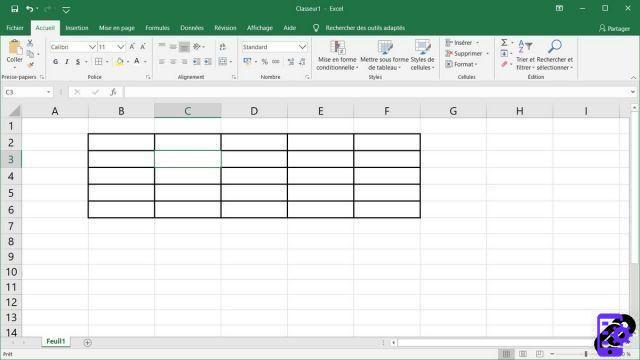This screenshot has width=640, height=360.
Task: Apply fill color with paint bucket
Action: pos(120,62)
